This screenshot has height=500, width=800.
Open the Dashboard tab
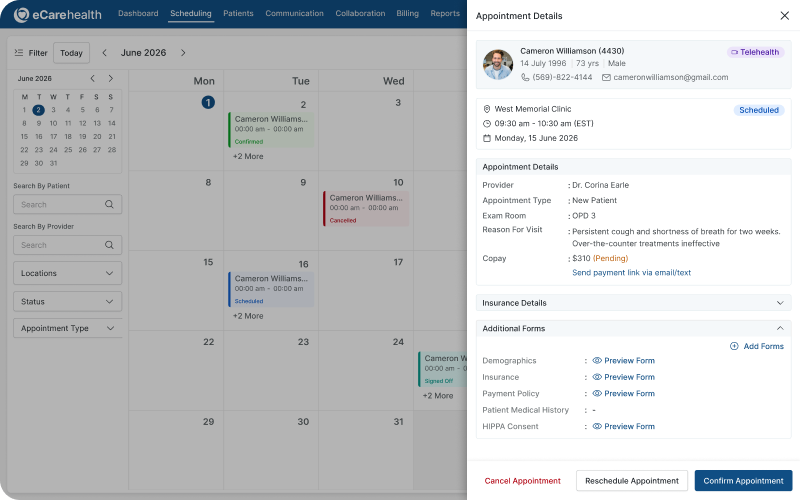pyautogui.click(x=138, y=13)
